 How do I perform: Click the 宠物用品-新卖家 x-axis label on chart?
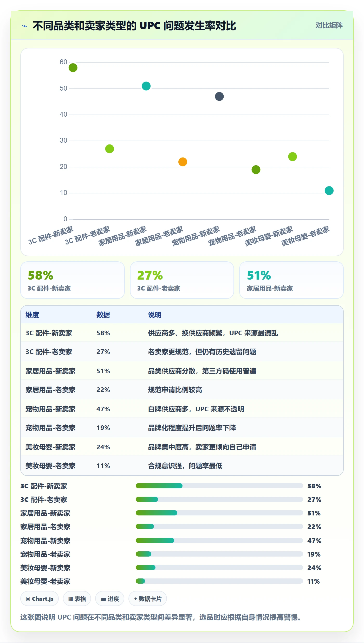click(x=196, y=236)
